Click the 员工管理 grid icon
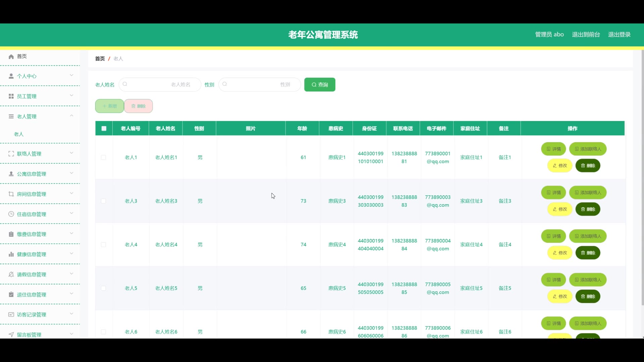Image resolution: width=644 pixels, height=362 pixels. [11, 96]
